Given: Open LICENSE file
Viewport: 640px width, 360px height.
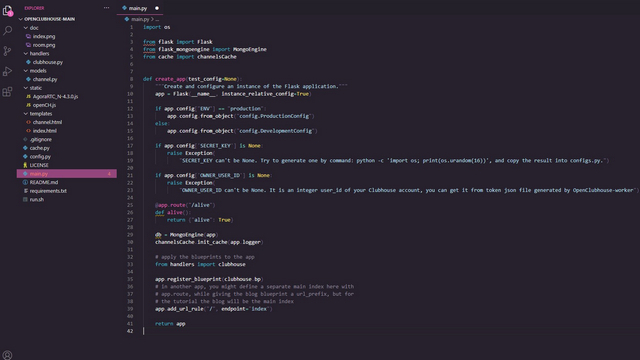Looking at the screenshot, I should (39, 165).
